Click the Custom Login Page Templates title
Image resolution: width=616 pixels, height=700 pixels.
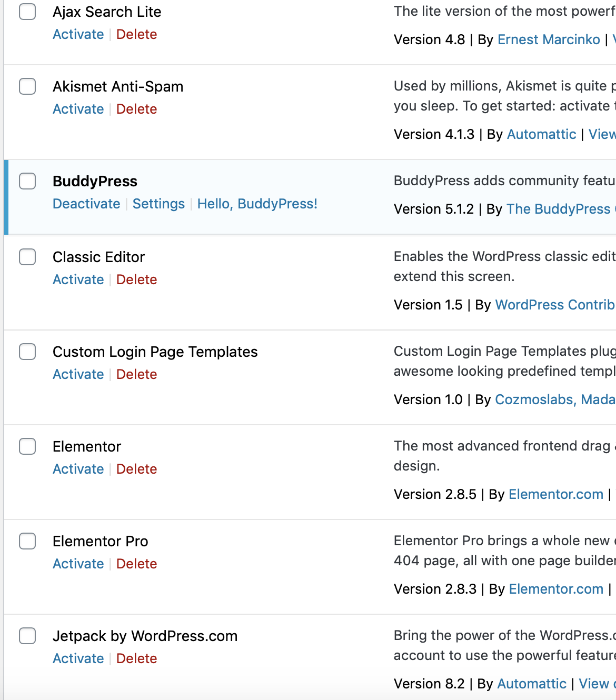(x=155, y=352)
